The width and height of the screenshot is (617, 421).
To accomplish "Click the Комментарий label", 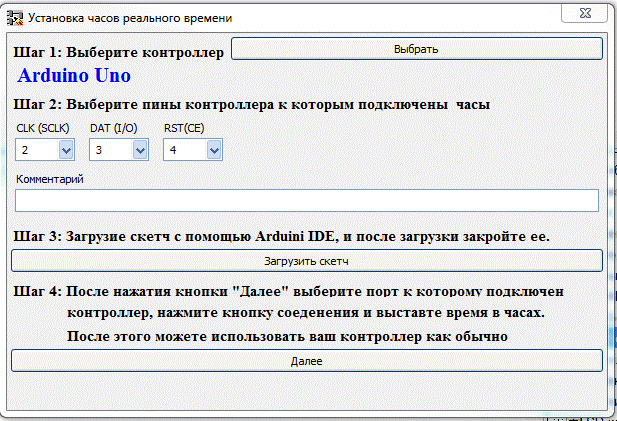I will (x=50, y=179).
